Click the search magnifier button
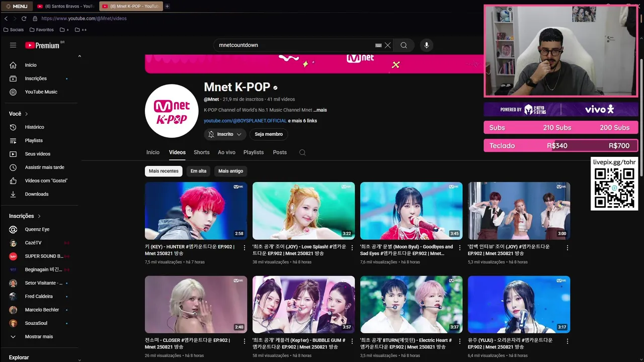This screenshot has width=644, height=362. click(x=404, y=45)
